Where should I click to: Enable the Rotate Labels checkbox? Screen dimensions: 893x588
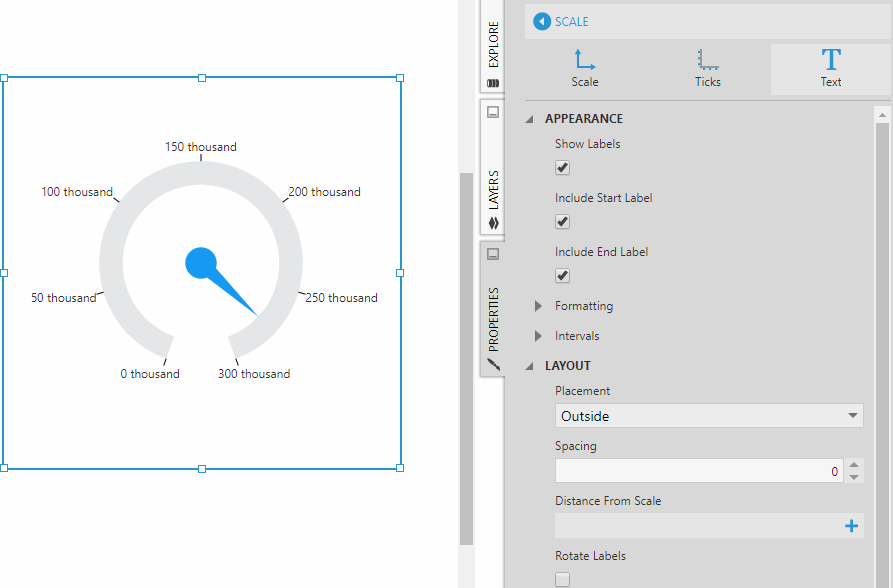click(x=563, y=579)
